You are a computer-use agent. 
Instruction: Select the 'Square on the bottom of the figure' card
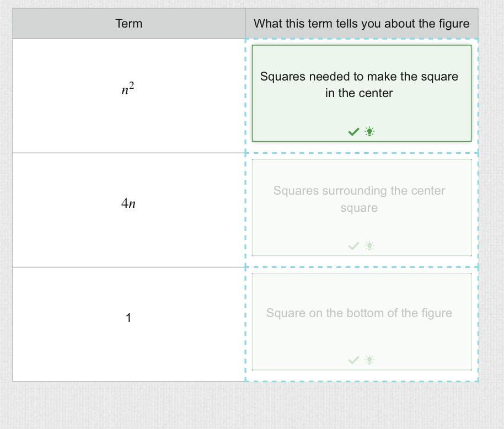pyautogui.click(x=359, y=313)
